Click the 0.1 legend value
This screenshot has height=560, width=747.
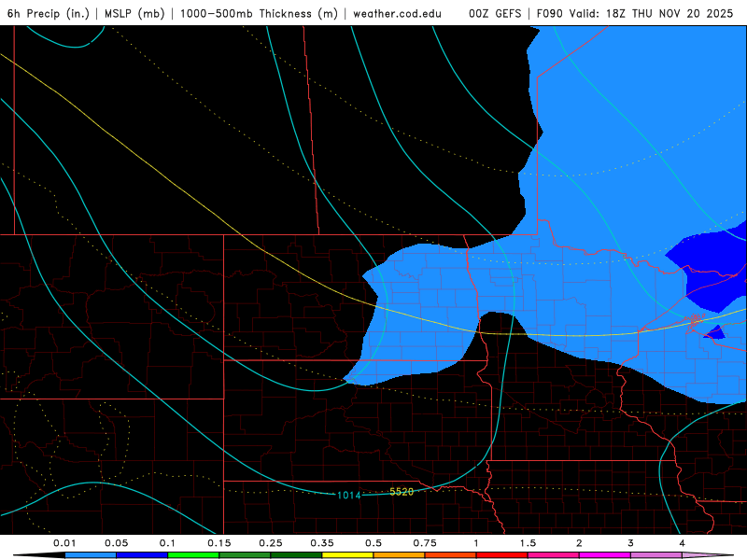click(x=167, y=543)
